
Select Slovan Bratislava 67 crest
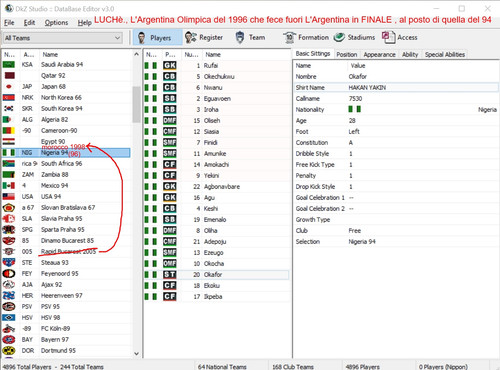click(x=9, y=207)
